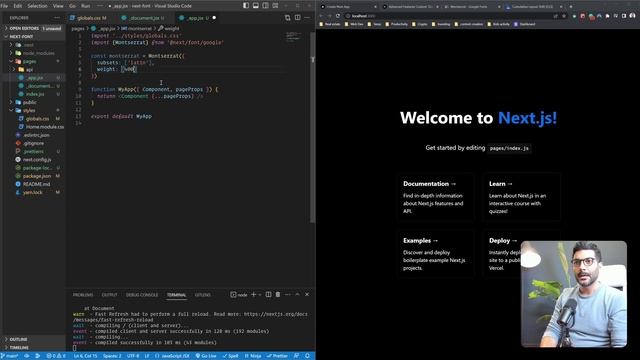Expand the api folder

tap(35, 69)
